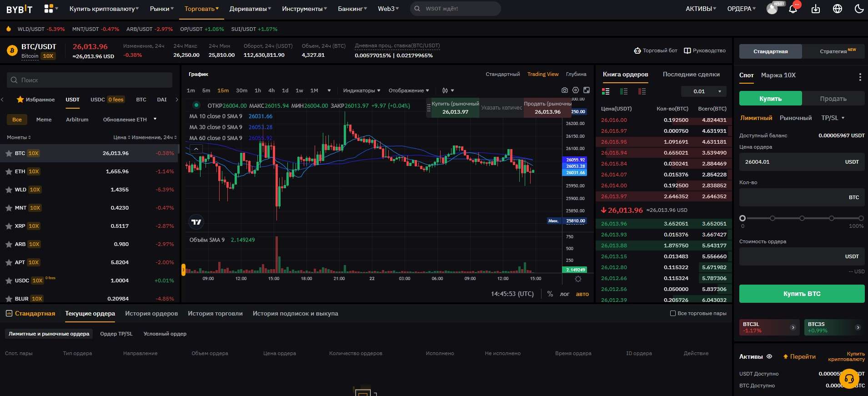This screenshot has height=396, width=868.
Task: Show sell-only order book view
Action: click(x=642, y=91)
